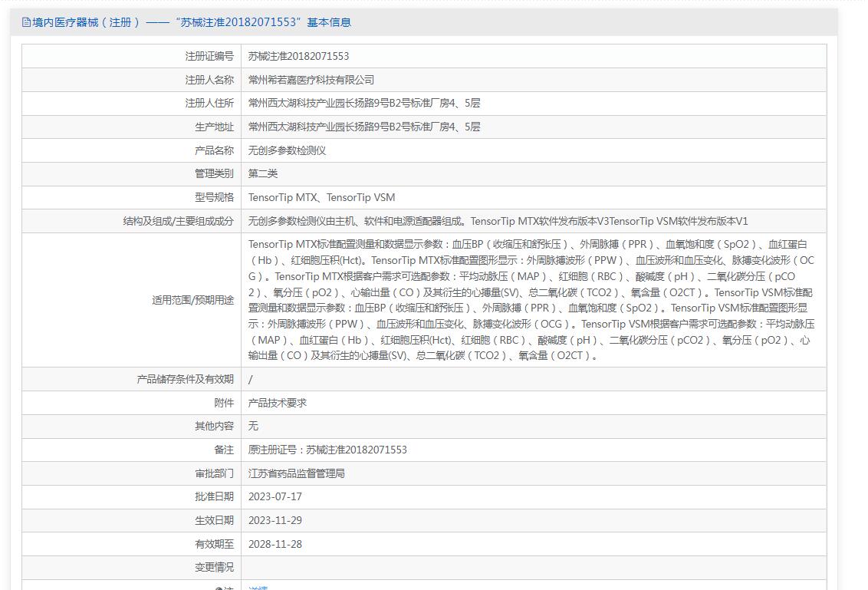
Task: Select the product name value 无创多参数检测仪
Action: click(287, 150)
